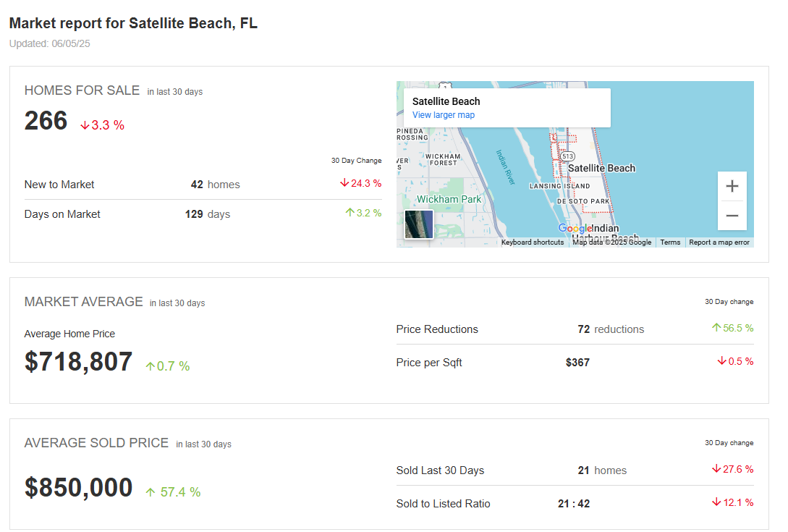Click the Map data ©2025 Google text
Screen dimensions: 788x532
[611, 242]
